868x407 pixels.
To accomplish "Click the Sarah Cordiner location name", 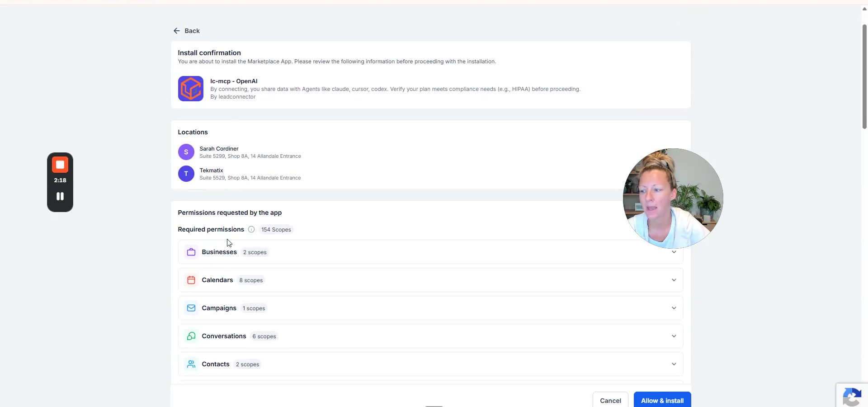I will pyautogui.click(x=219, y=148).
